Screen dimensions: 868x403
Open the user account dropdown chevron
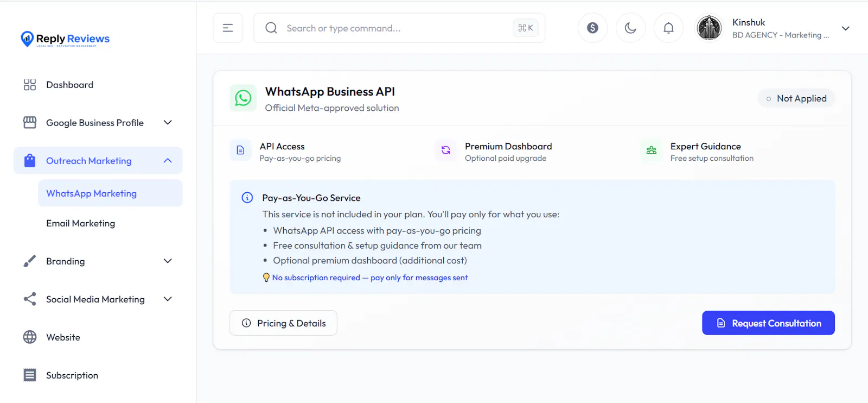tap(845, 28)
